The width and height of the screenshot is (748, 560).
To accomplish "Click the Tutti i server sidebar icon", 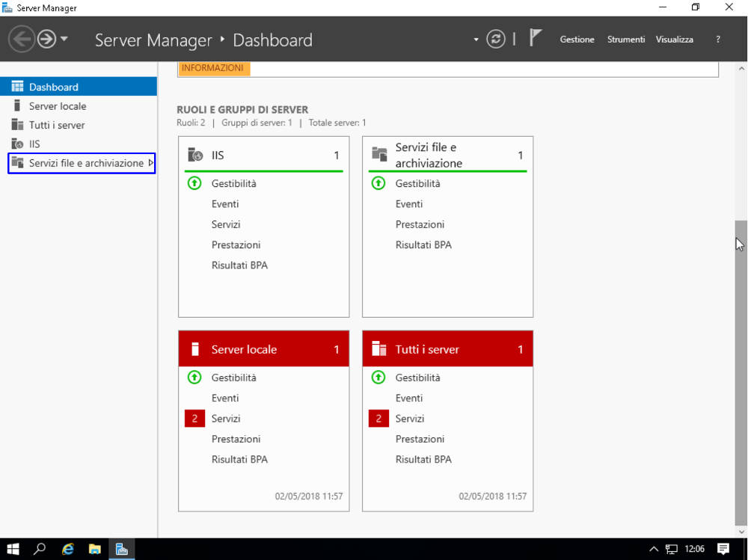I will tap(17, 125).
